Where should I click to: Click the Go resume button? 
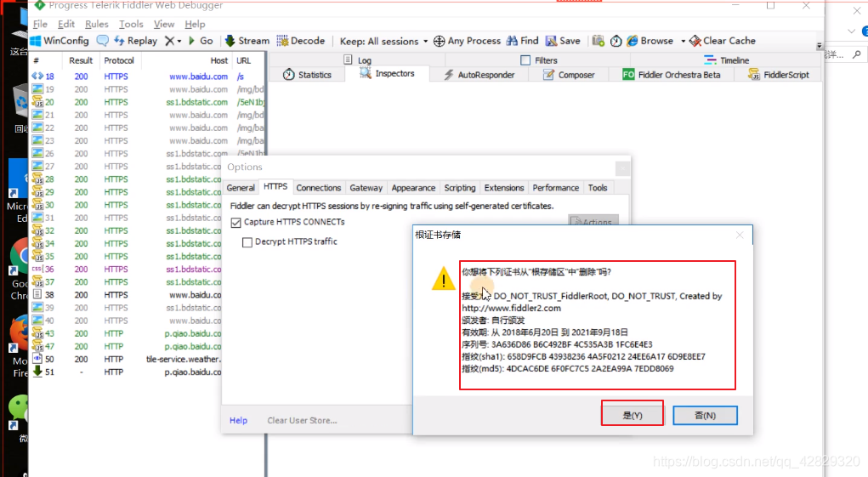pos(201,41)
